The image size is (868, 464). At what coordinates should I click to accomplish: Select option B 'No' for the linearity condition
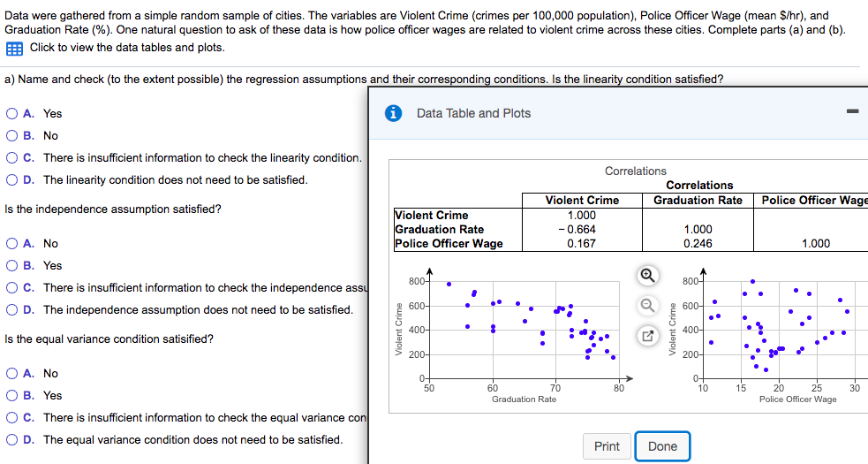pyautogui.click(x=11, y=136)
